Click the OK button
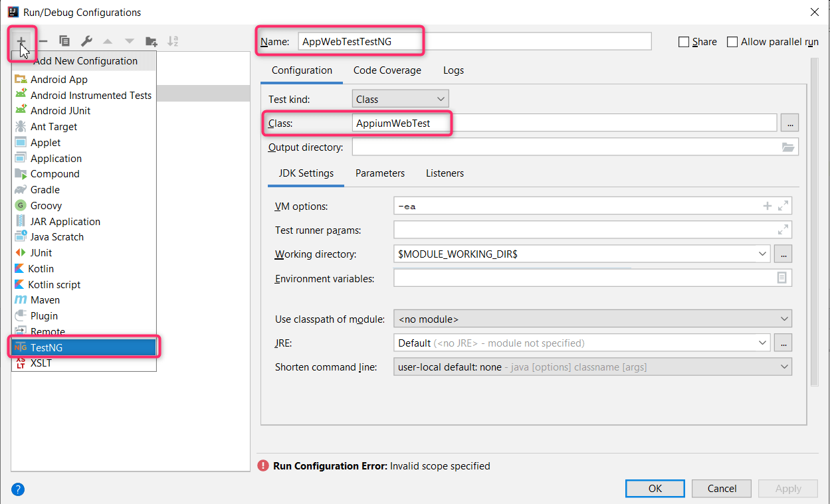 [x=655, y=488]
